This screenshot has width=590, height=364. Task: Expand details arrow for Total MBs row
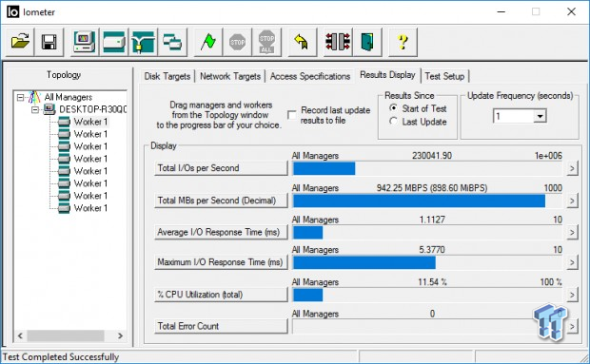(x=572, y=201)
